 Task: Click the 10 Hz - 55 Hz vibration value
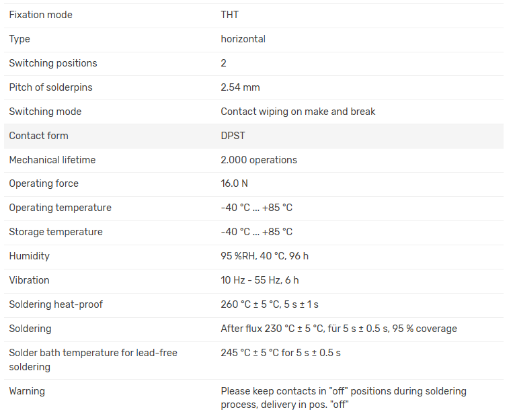coord(260,280)
